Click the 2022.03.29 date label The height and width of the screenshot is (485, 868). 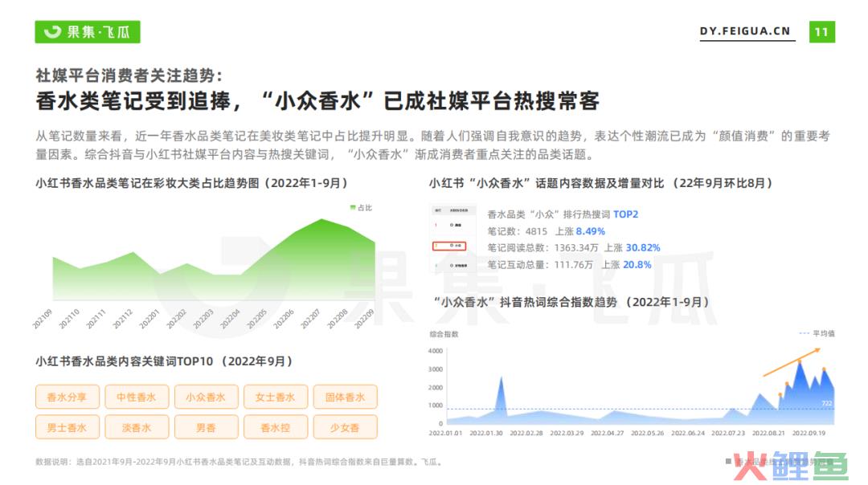click(x=567, y=433)
